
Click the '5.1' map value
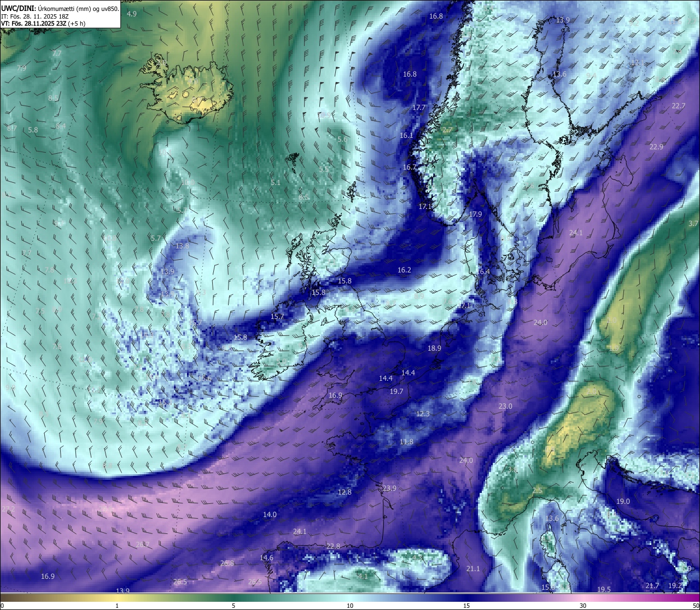pyautogui.click(x=275, y=183)
